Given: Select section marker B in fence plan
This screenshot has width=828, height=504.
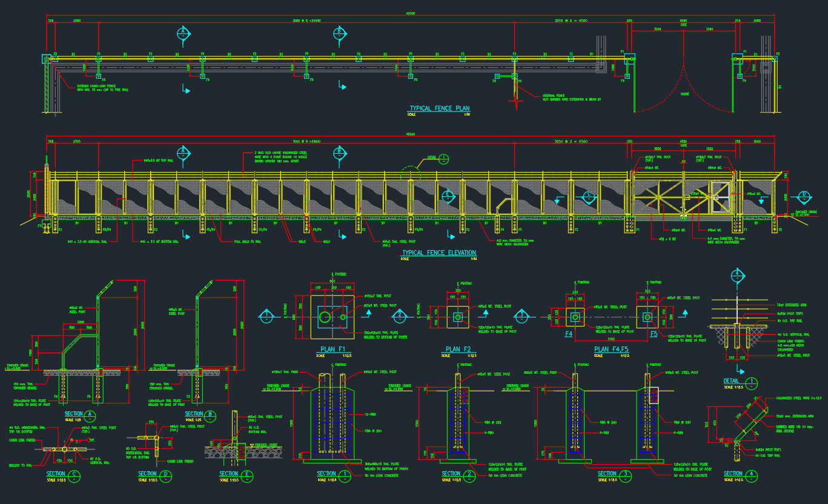Looking at the screenshot, I should [339, 32].
